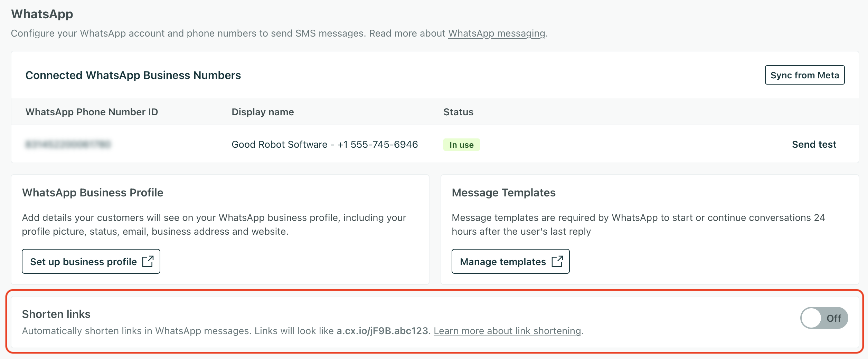868x359 pixels.
Task: Click the Sync from Meta button
Action: point(804,75)
